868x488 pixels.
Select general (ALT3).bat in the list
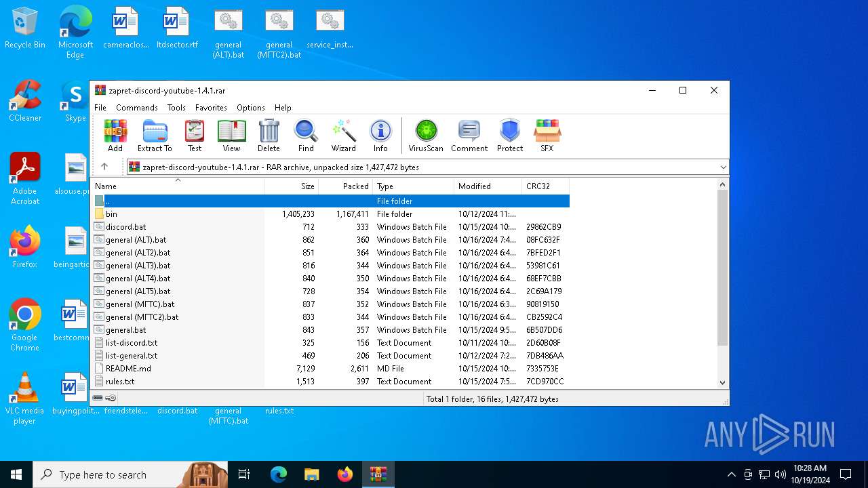[x=330, y=265]
